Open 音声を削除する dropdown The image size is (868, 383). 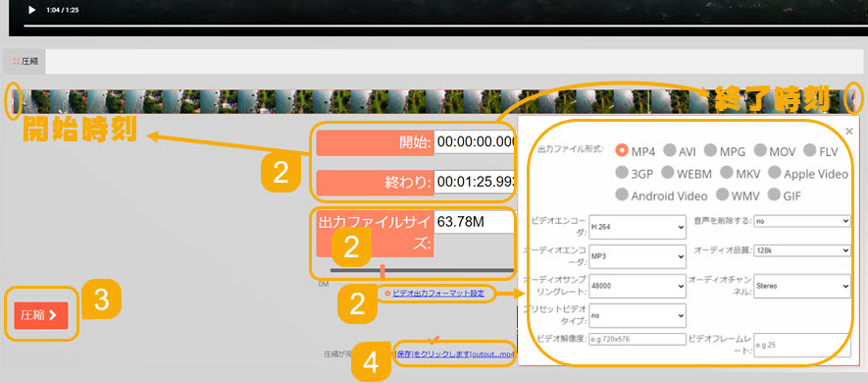pos(802,221)
